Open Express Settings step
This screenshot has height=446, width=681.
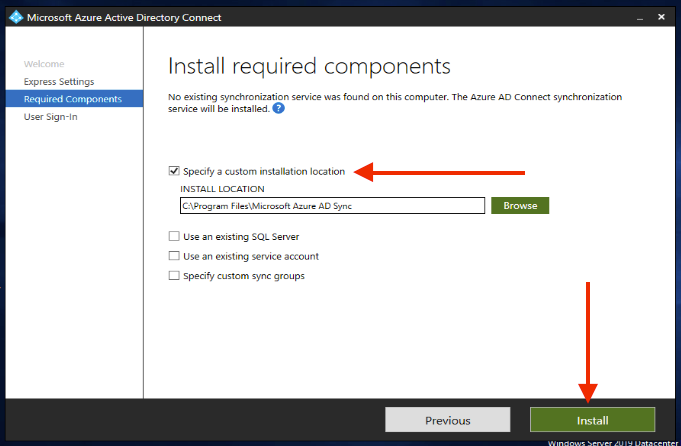(x=59, y=82)
